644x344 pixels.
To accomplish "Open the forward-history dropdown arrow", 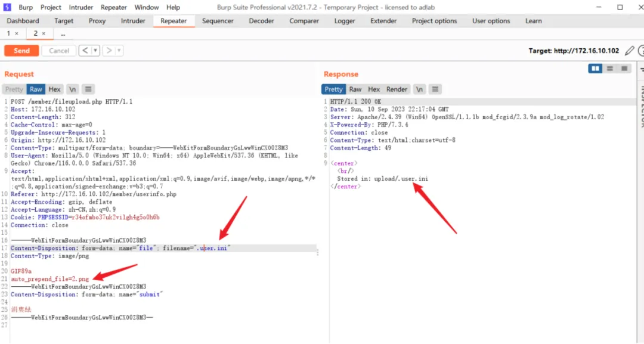I will point(119,51).
